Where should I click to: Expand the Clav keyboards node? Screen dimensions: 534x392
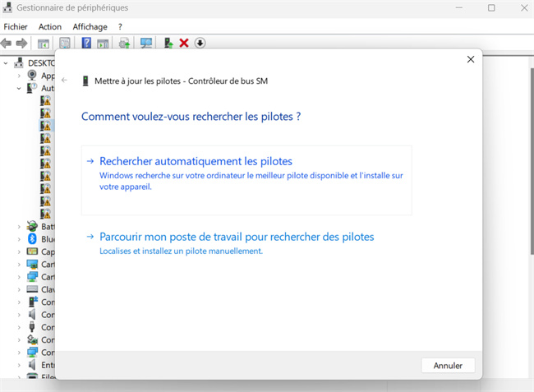(x=19, y=289)
